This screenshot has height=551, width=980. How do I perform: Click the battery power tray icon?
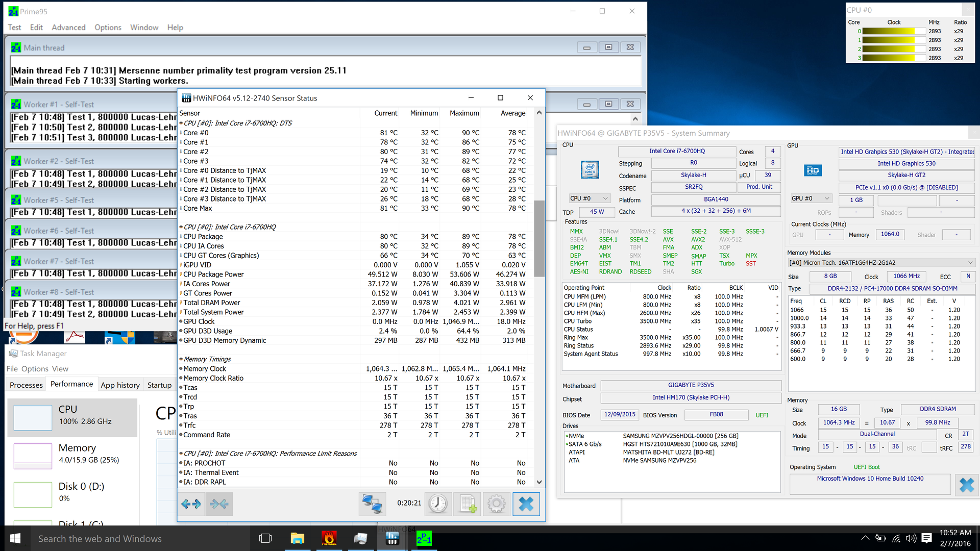pos(880,538)
